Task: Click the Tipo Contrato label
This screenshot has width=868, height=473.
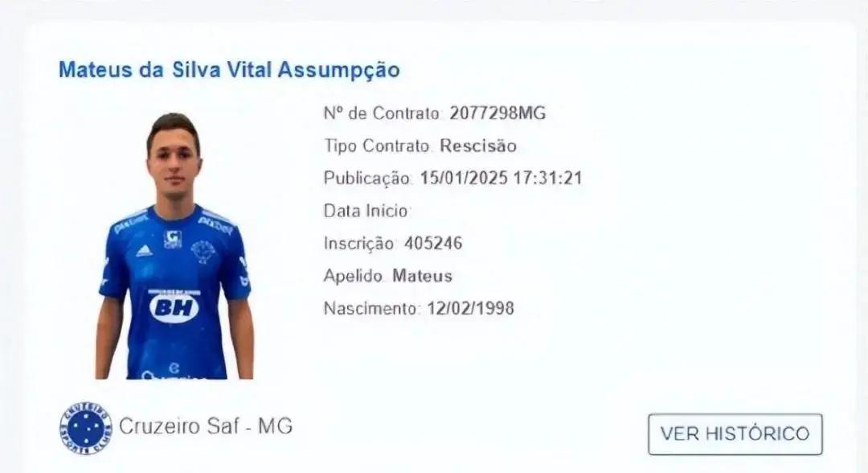Action: point(377,146)
